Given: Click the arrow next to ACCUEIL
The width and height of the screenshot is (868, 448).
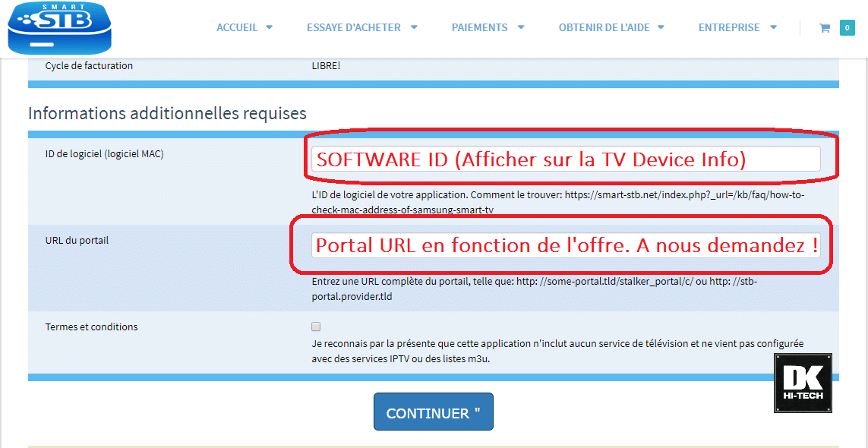Looking at the screenshot, I should coord(269,28).
